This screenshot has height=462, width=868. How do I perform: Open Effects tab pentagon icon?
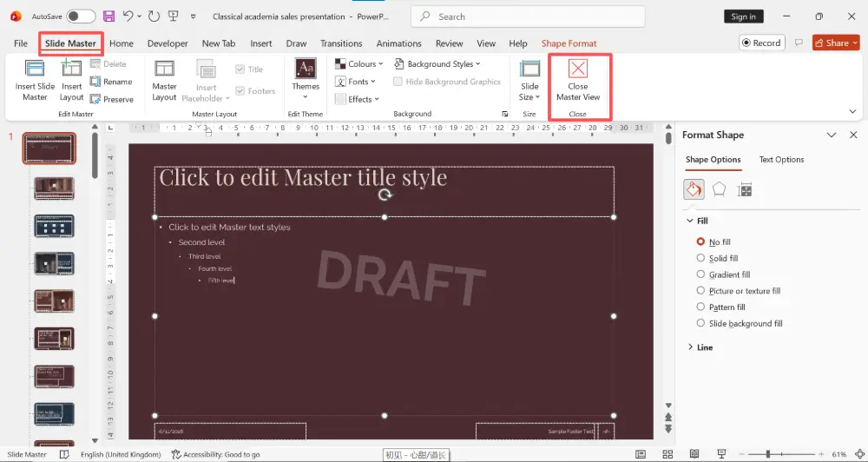tap(719, 189)
